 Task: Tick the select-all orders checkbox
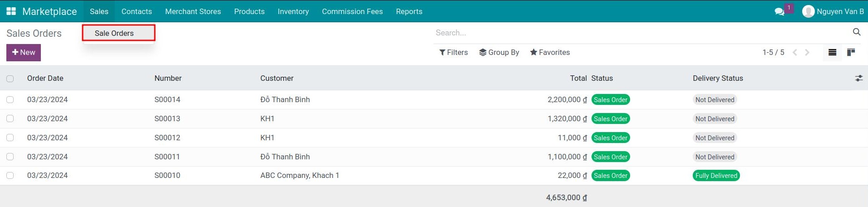pos(10,79)
